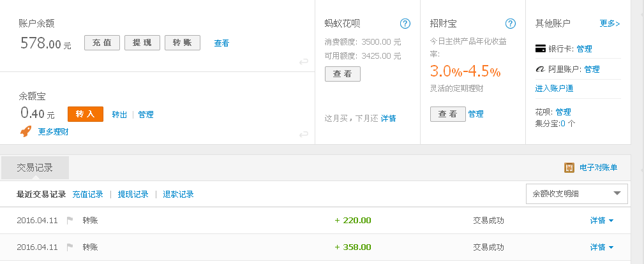The width and height of the screenshot is (644, 264).
Task: Expand 详情 for the +220.00 transaction
Action: point(602,221)
